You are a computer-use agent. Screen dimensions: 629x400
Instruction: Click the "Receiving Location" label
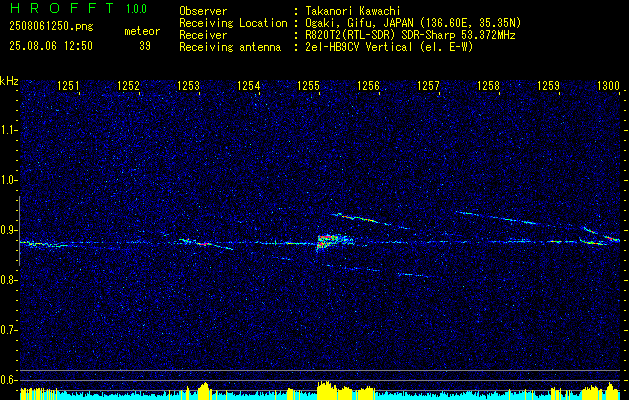(233, 23)
